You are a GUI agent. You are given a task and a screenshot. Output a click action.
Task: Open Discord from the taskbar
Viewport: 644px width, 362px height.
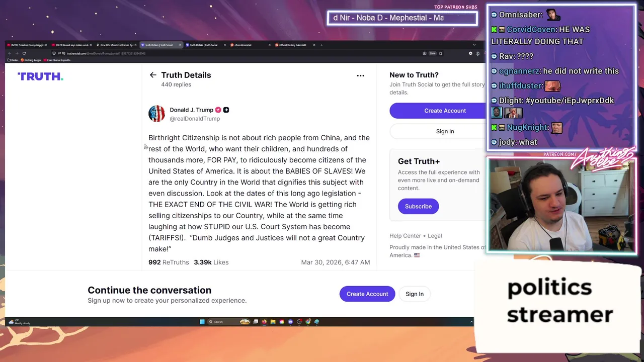click(290, 322)
